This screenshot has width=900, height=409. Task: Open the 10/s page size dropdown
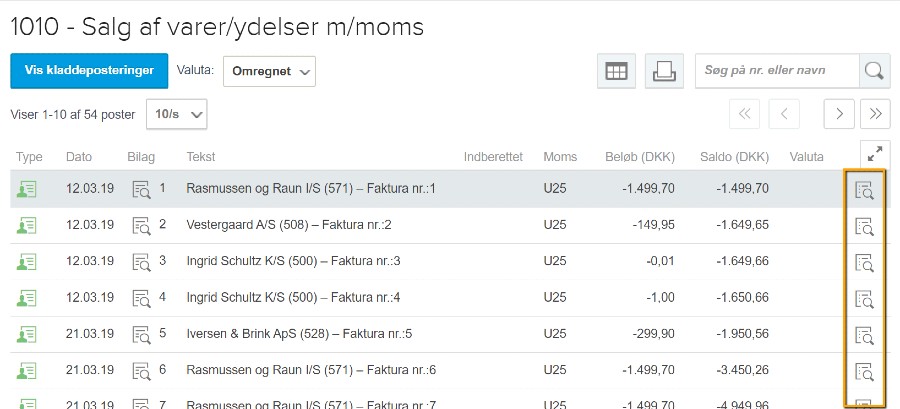177,114
